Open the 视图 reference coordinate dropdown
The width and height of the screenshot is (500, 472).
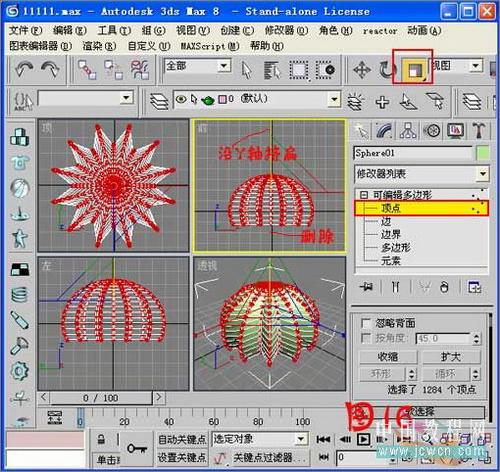(x=476, y=65)
